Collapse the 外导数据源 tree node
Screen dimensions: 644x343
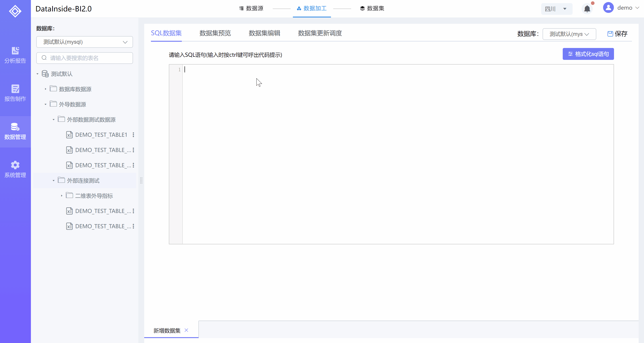tap(45, 104)
